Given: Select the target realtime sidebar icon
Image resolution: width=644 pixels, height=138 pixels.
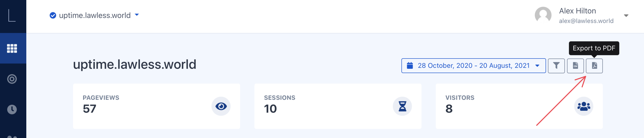Looking at the screenshot, I should (x=12, y=79).
